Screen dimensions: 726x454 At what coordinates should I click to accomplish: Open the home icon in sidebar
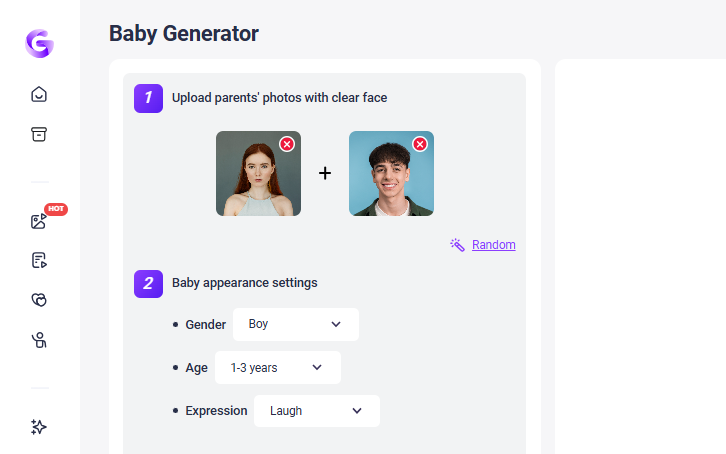click(39, 95)
